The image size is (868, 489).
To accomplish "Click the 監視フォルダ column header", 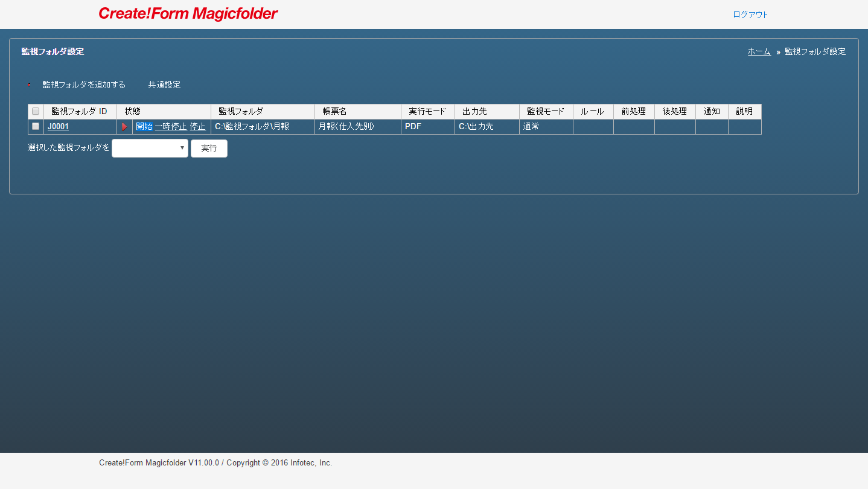I will click(x=263, y=112).
